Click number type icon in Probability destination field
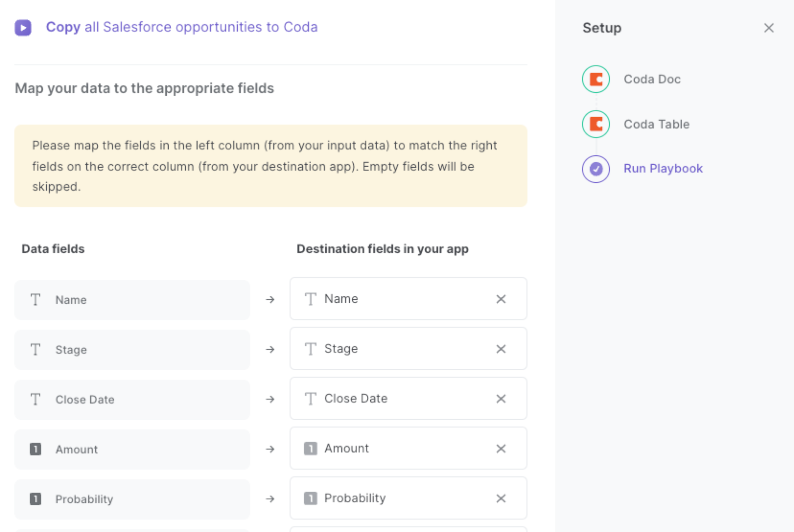 [x=310, y=498]
